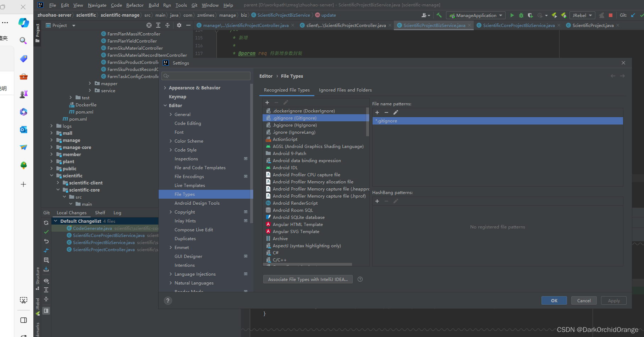Image resolution: width=644 pixels, height=337 pixels.
Task: Click the plus add sidebar icon
Action: coord(23,184)
